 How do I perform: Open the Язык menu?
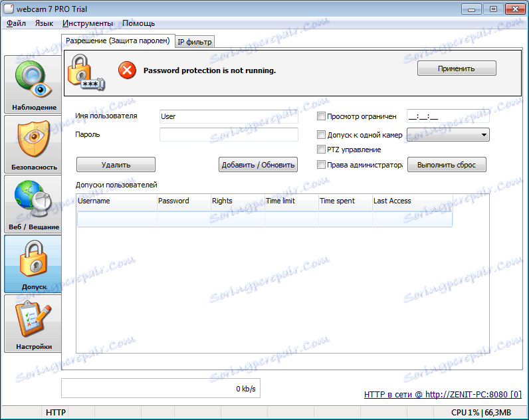(x=44, y=23)
